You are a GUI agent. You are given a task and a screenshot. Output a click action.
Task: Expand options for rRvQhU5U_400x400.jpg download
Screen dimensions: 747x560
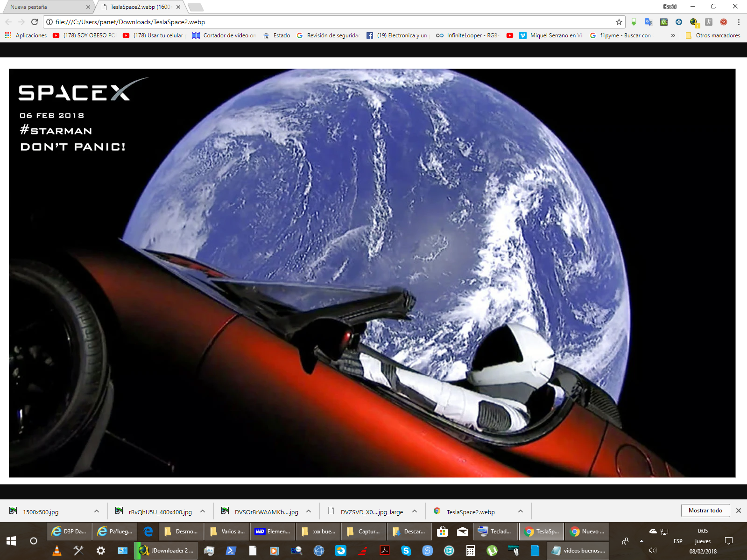[x=203, y=511]
